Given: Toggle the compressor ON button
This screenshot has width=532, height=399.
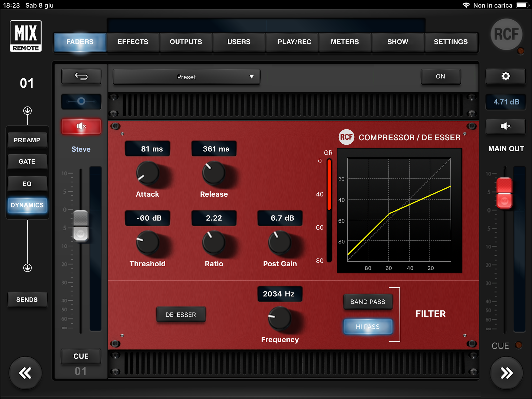Looking at the screenshot, I should (440, 77).
